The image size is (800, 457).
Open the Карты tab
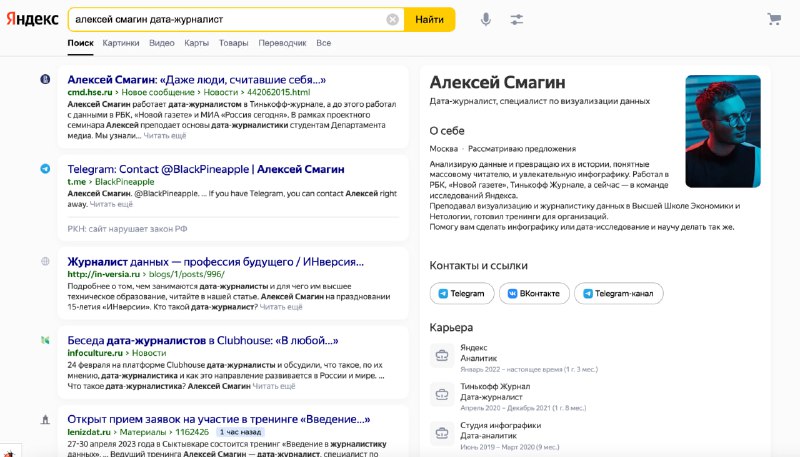(196, 43)
